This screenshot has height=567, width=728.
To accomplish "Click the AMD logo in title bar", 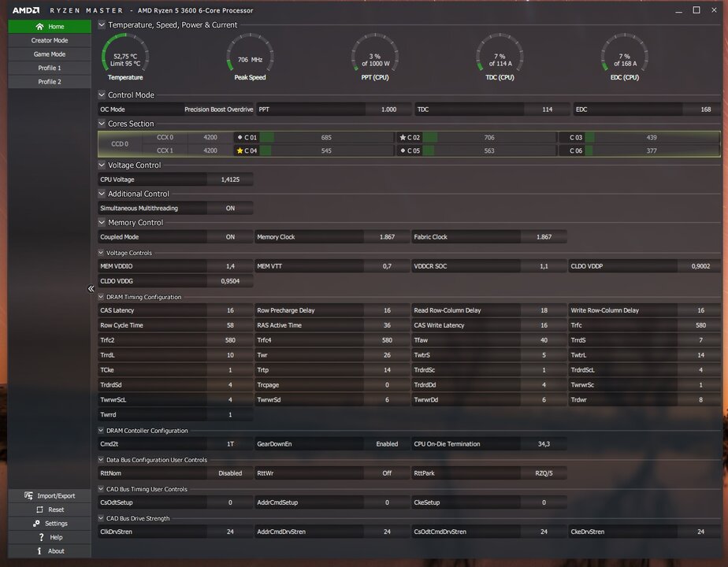I will (x=25, y=10).
